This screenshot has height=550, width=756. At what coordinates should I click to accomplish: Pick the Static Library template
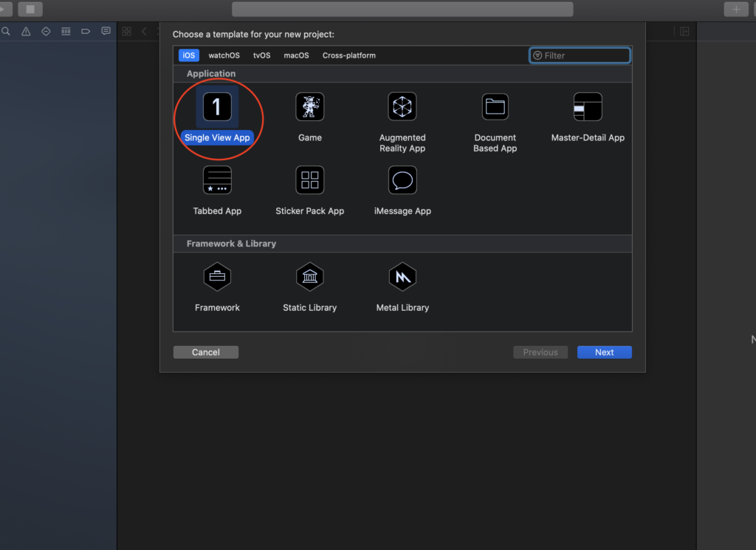coord(309,277)
